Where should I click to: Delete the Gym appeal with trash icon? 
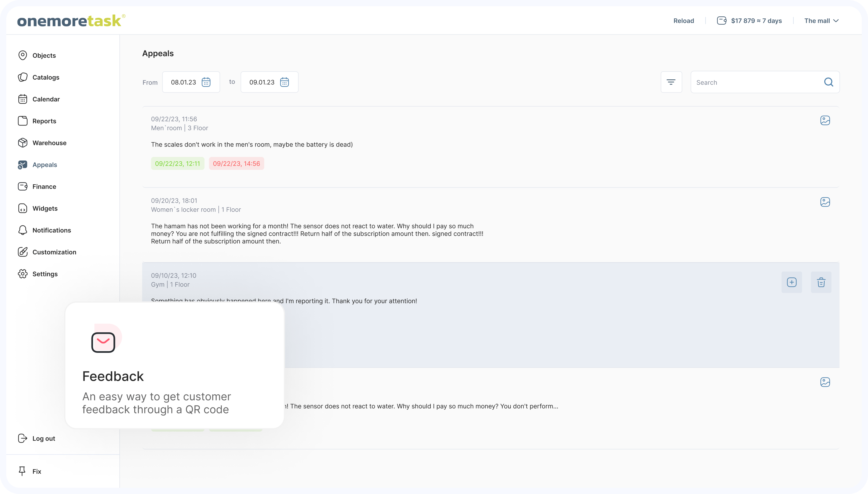[821, 282]
